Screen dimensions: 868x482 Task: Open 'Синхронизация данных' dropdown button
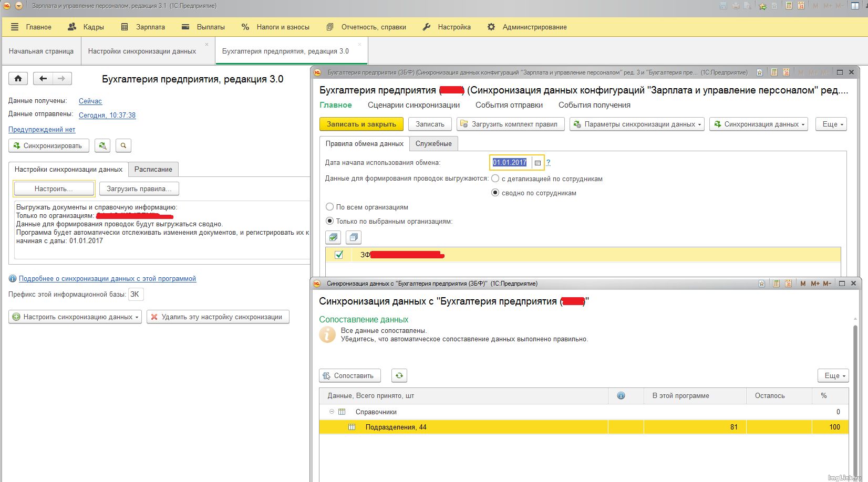[x=759, y=124]
